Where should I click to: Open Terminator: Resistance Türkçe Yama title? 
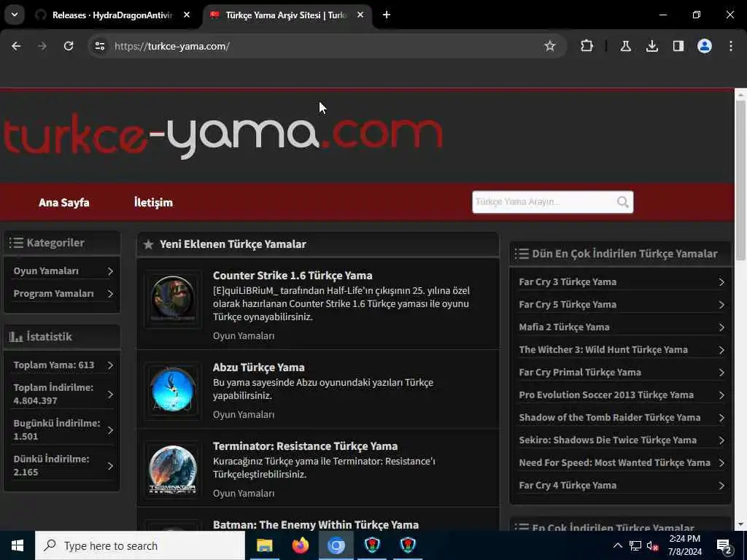click(x=306, y=446)
